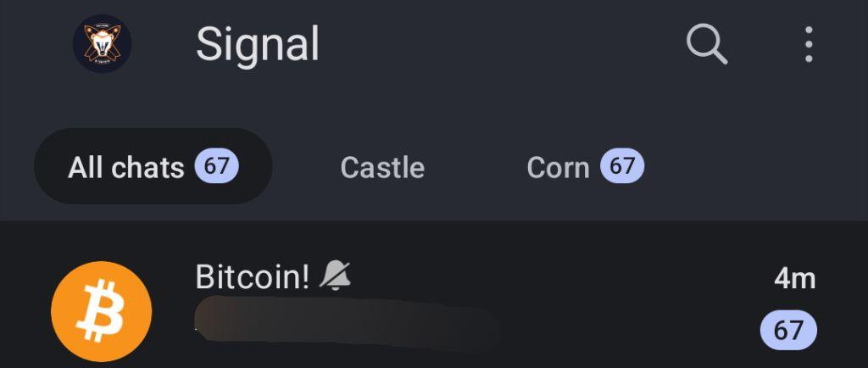Expand more options via vertical dots
868x368 pixels.
coord(808,43)
